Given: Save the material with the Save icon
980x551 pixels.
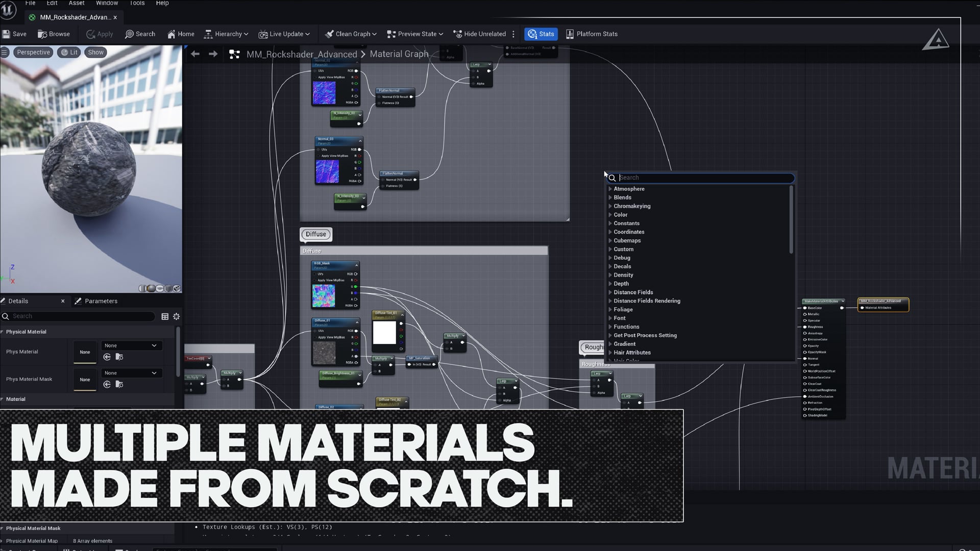Looking at the screenshot, I should pos(6,34).
